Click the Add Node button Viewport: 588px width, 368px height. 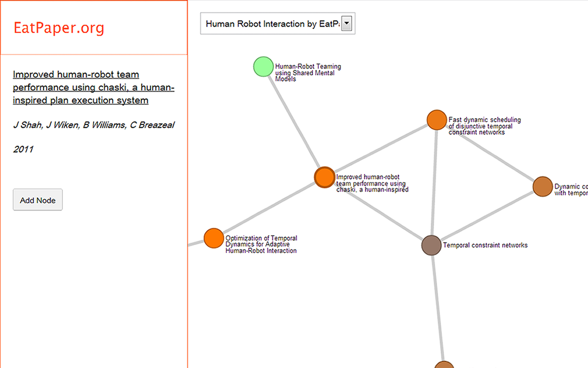[x=38, y=200]
